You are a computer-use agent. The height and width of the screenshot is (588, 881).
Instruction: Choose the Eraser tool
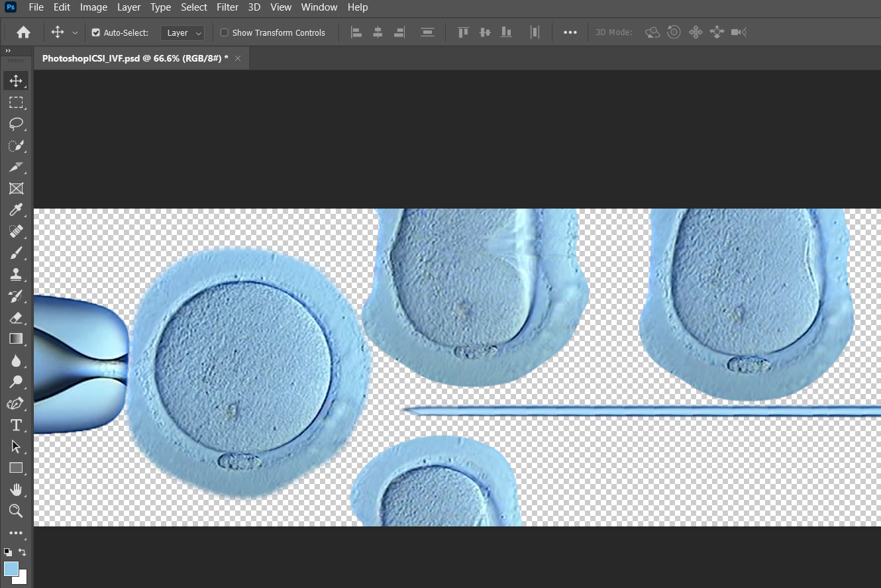[16, 317]
